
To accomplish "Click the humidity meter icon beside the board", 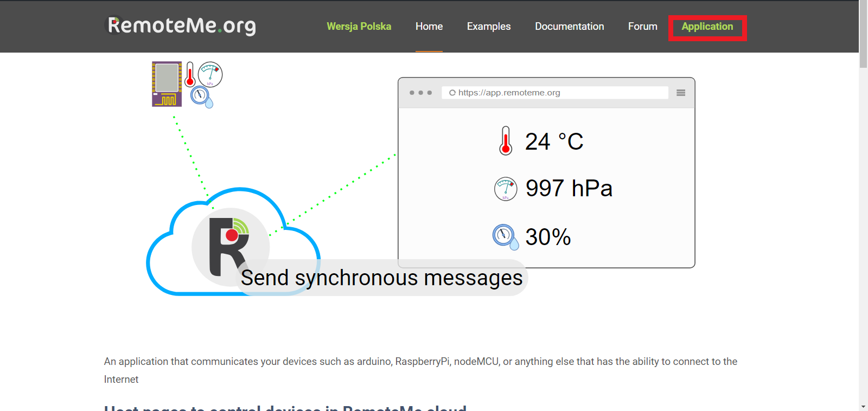I will pos(202,97).
